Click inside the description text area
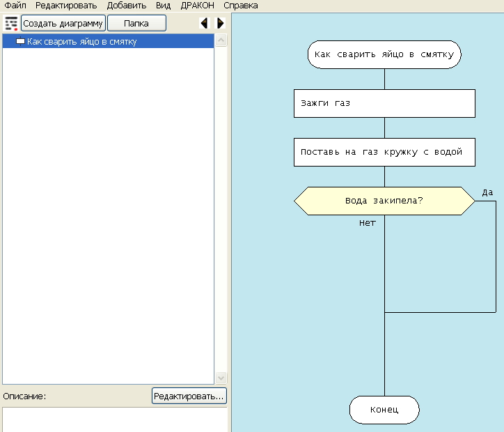Viewport: 504px width, 432px height. tap(115, 419)
